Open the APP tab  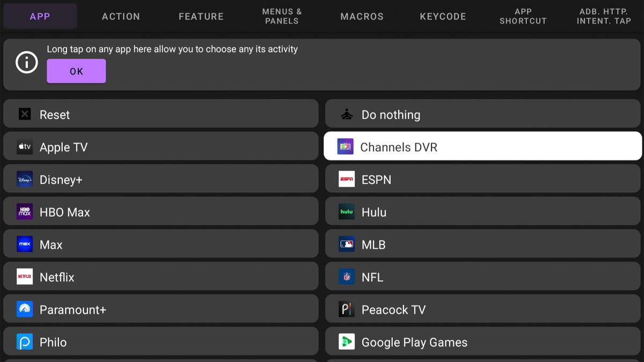(40, 16)
